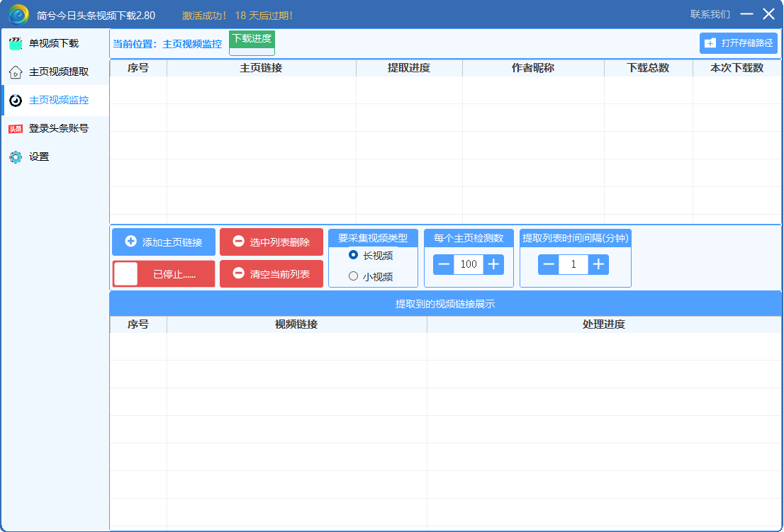Image resolution: width=784 pixels, height=532 pixels.
Task: Click the app logo icon in title bar
Action: (x=18, y=14)
